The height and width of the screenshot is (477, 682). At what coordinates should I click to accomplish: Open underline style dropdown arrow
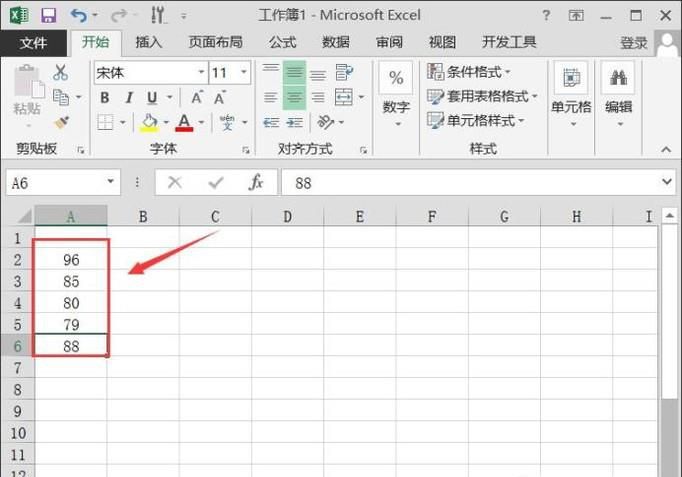coord(170,97)
